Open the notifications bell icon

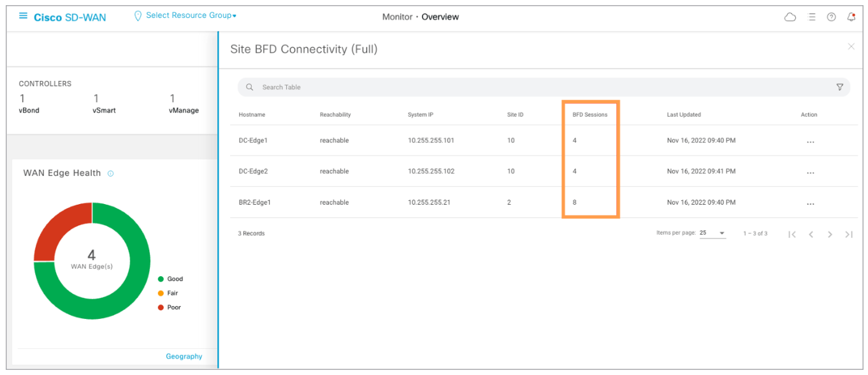click(x=851, y=17)
